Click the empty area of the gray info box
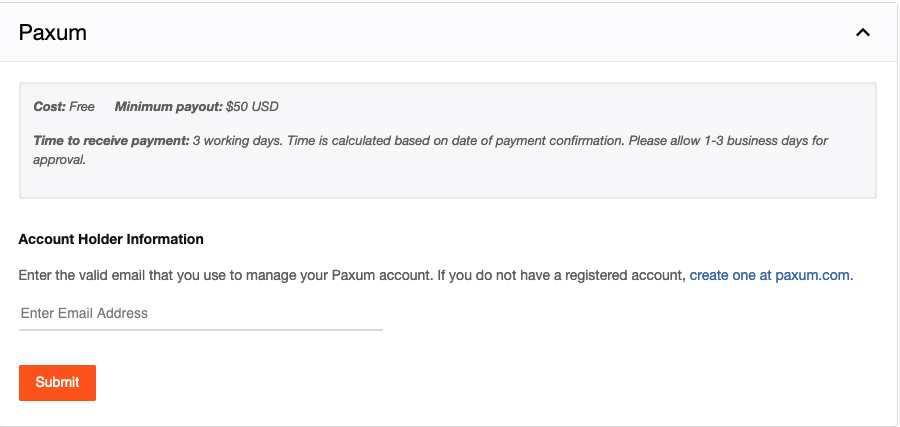900x427 pixels. [500, 180]
